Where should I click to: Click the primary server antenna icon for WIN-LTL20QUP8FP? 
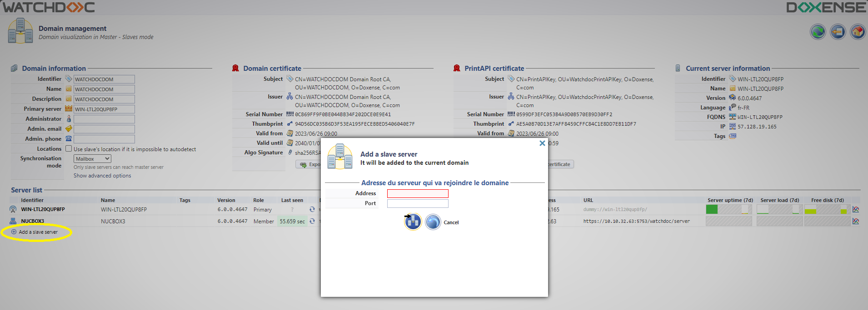click(13, 209)
